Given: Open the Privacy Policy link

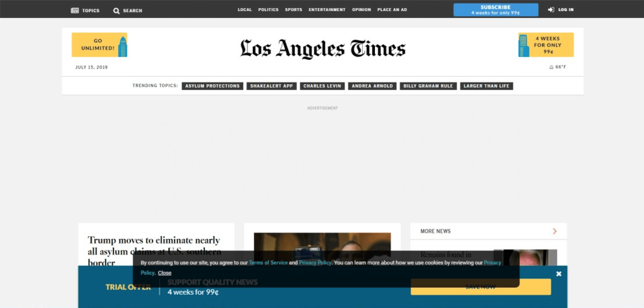Looking at the screenshot, I should [x=315, y=262].
